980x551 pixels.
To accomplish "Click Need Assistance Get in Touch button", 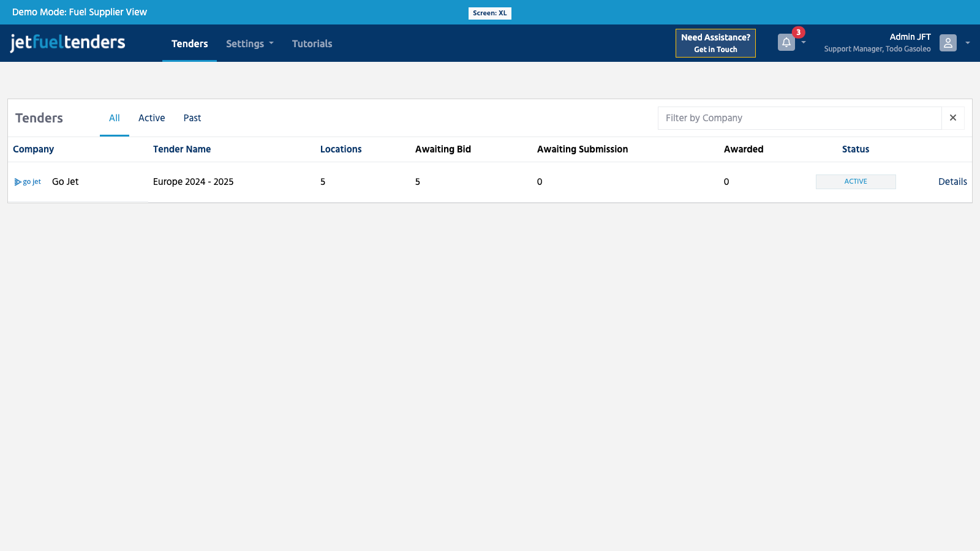I will pos(715,43).
